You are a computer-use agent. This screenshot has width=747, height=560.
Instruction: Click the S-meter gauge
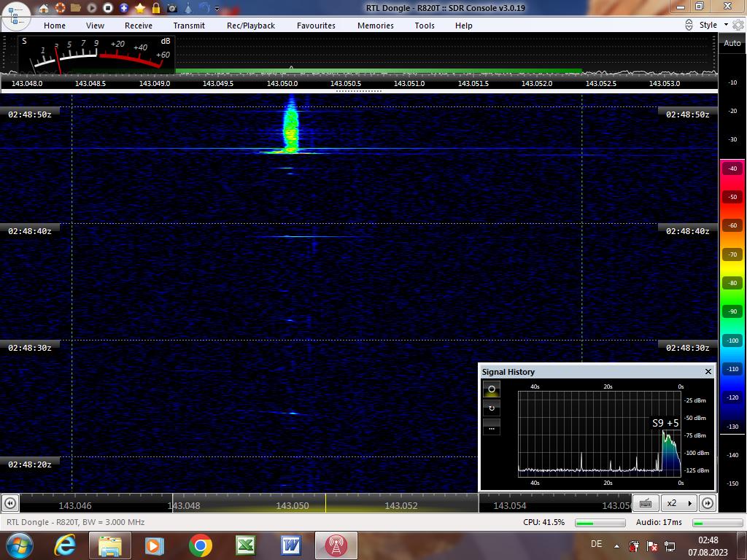click(x=97, y=55)
